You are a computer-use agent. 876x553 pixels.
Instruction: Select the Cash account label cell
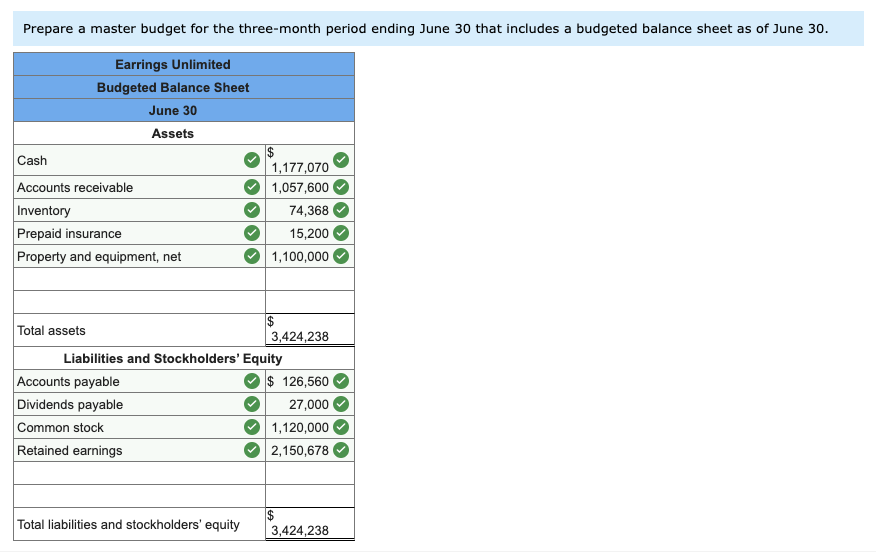[139, 160]
